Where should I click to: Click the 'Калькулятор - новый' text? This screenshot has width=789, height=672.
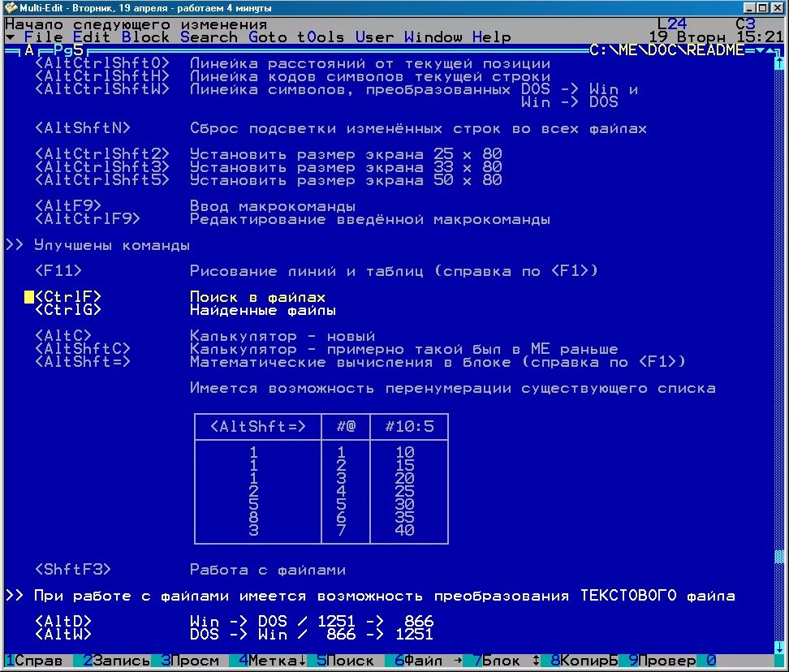[282, 336]
